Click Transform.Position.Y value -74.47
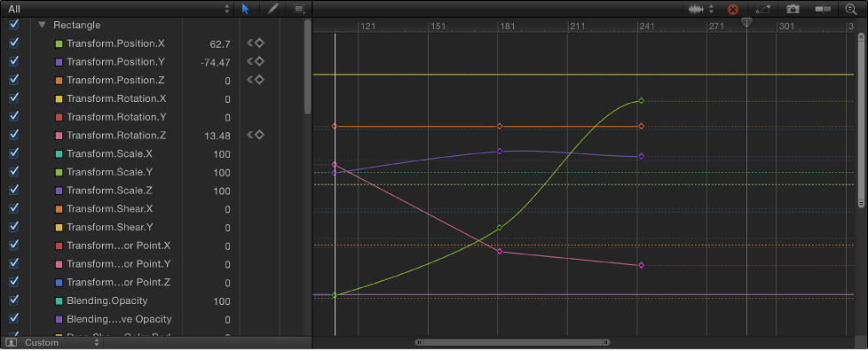This screenshot has width=868, height=351. pos(216,62)
